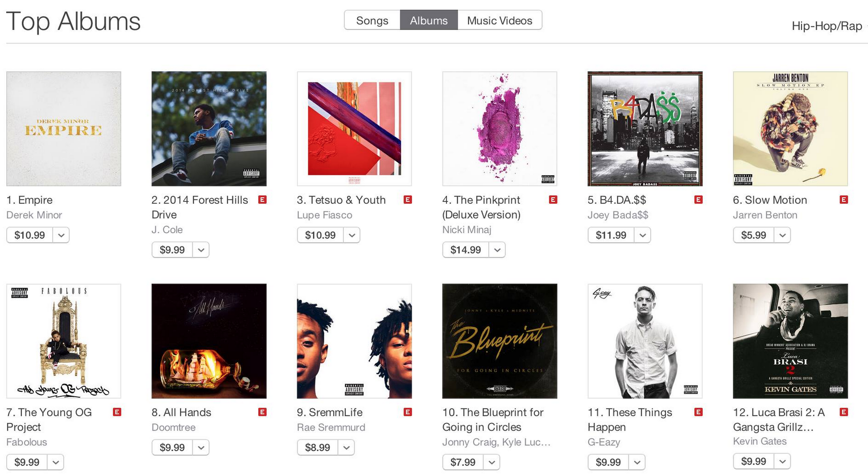Click the explicit icon next to SremmLife
The width and height of the screenshot is (868, 476).
click(408, 412)
